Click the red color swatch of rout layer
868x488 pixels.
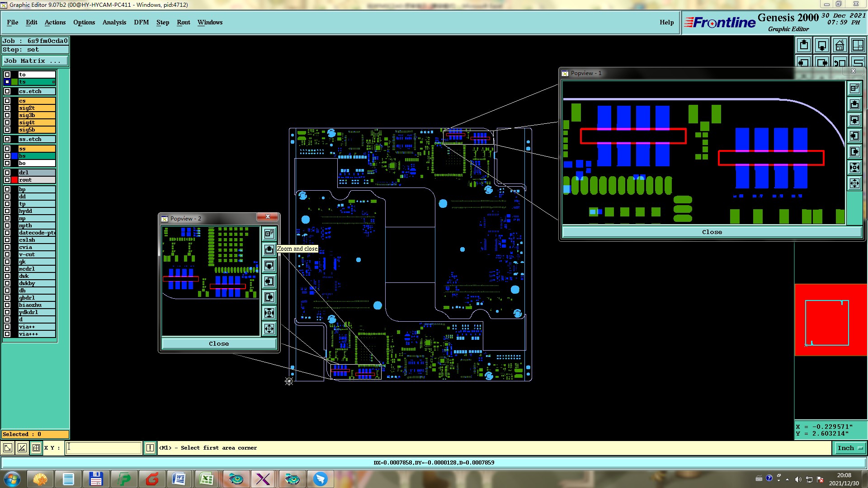tap(14, 180)
